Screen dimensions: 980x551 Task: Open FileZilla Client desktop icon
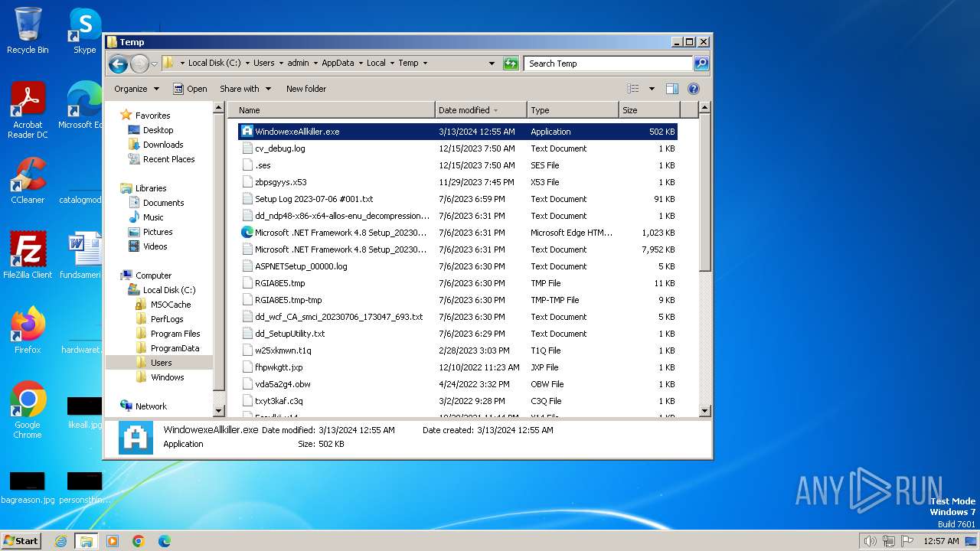[x=28, y=255]
